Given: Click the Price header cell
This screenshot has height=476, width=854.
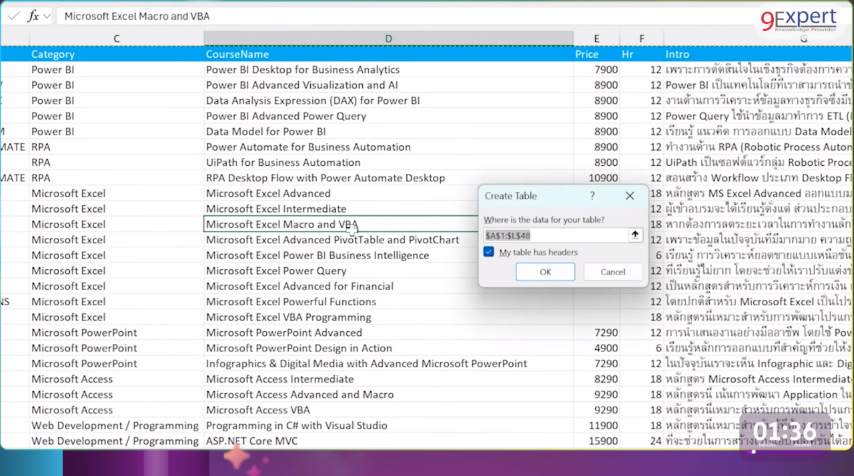Looking at the screenshot, I should point(587,54).
